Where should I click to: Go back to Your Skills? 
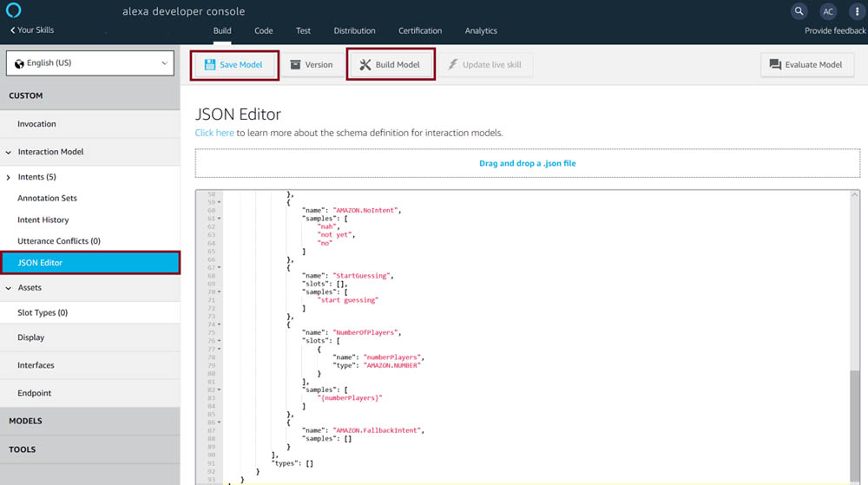tap(32, 29)
